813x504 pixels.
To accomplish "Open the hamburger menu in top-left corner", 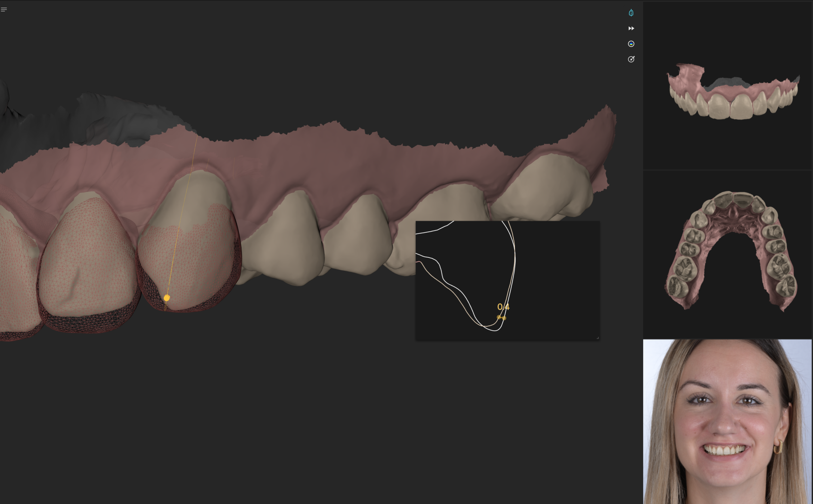I will pyautogui.click(x=4, y=9).
